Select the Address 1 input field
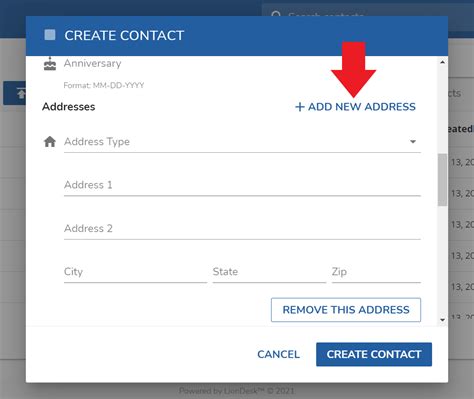The height and width of the screenshot is (399, 474). tap(242, 185)
